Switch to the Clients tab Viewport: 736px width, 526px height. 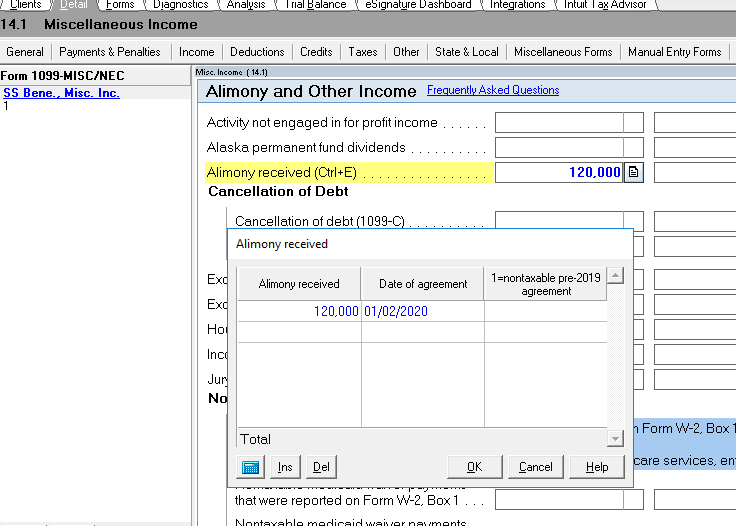click(x=25, y=5)
